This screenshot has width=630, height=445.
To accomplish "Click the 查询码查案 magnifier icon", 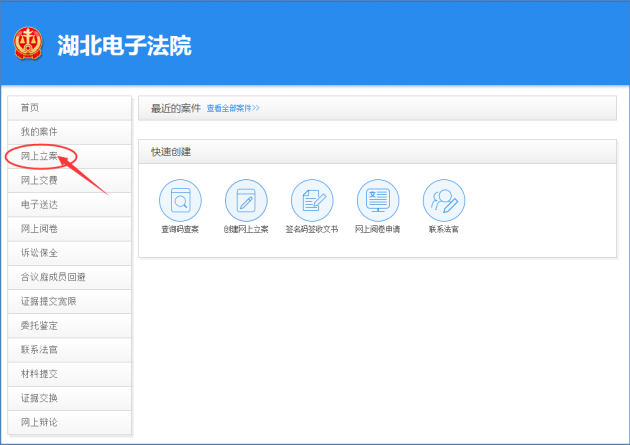I will coord(180,201).
